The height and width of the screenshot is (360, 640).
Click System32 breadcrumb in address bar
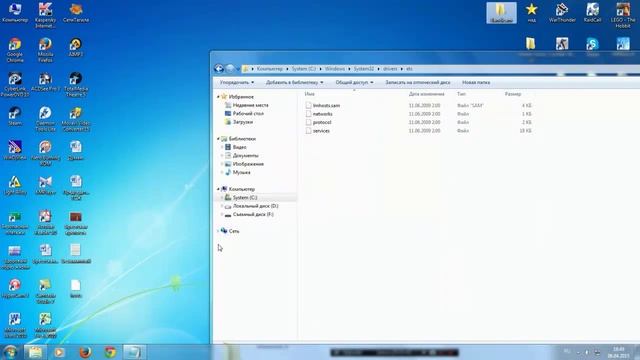click(x=364, y=69)
